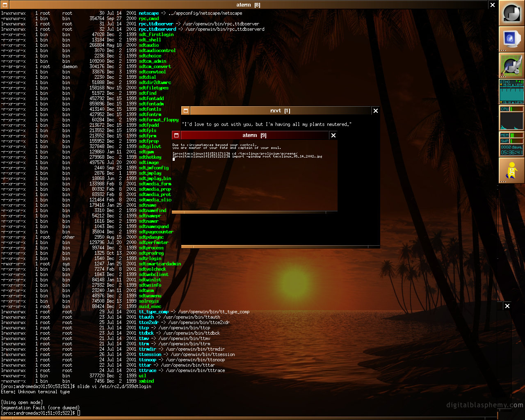Click the ETH0 network monitor applet
525x420 pixels.
pyautogui.click(x=511, y=92)
